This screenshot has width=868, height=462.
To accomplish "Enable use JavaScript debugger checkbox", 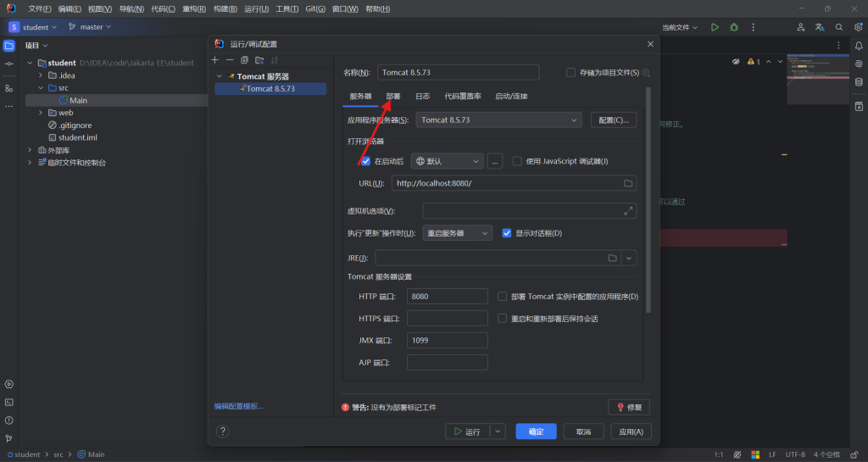I will coord(517,161).
